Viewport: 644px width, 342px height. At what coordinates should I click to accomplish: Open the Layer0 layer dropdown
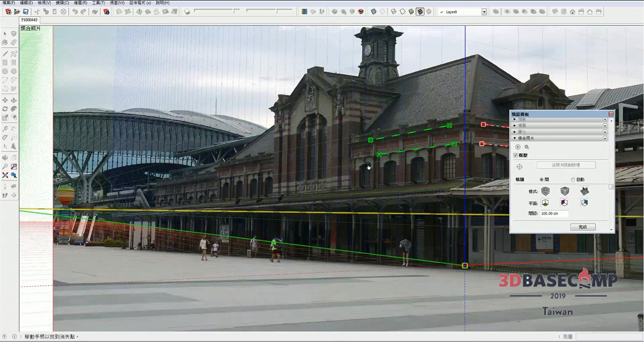[484, 12]
